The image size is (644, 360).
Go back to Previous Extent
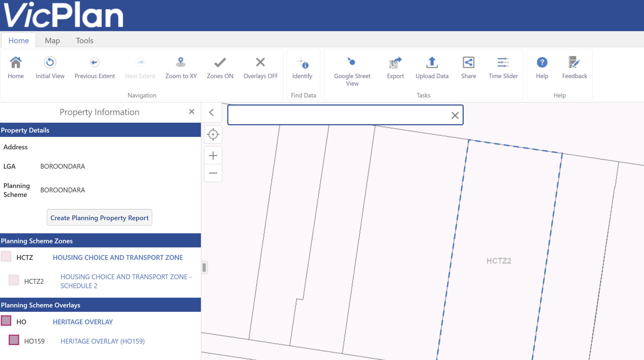tap(95, 62)
